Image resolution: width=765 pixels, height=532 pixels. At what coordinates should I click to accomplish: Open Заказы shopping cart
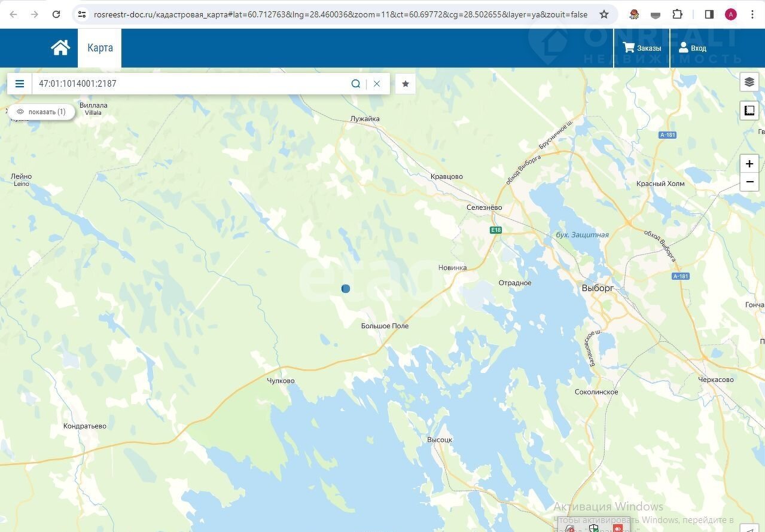[x=642, y=48]
